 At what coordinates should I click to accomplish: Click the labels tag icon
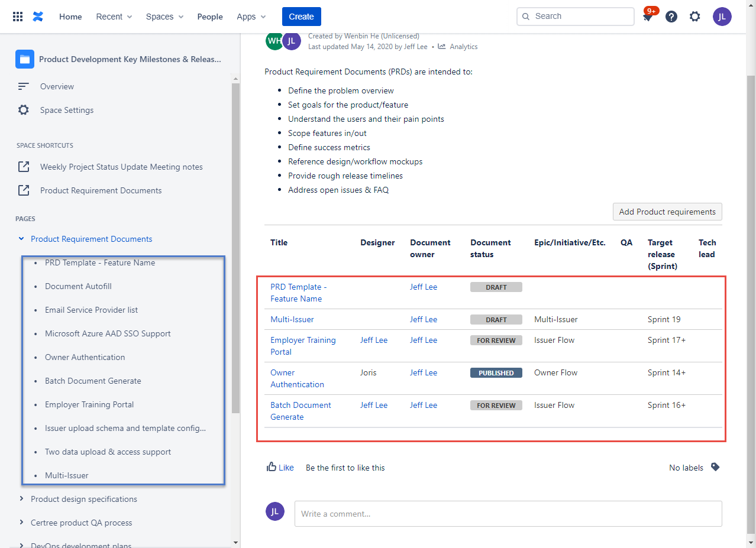pos(715,467)
